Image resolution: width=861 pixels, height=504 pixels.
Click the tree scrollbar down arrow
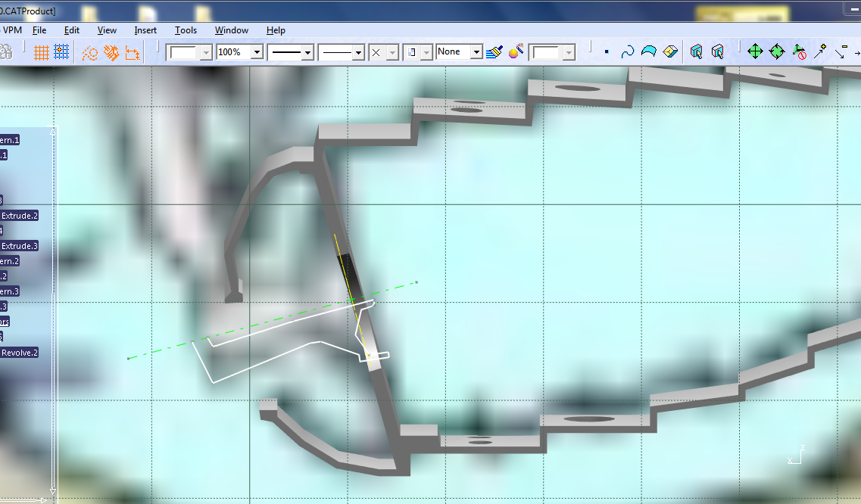point(53,491)
